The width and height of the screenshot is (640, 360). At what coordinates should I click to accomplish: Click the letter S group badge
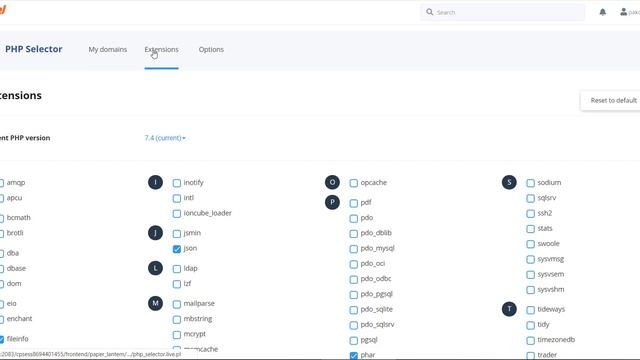[509, 182]
